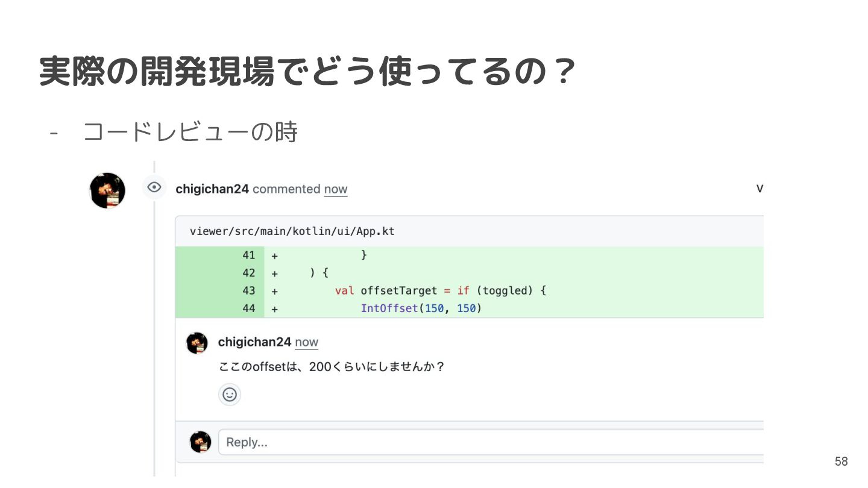The width and height of the screenshot is (868, 488).
Task: Select diff line number 43
Action: 249,290
